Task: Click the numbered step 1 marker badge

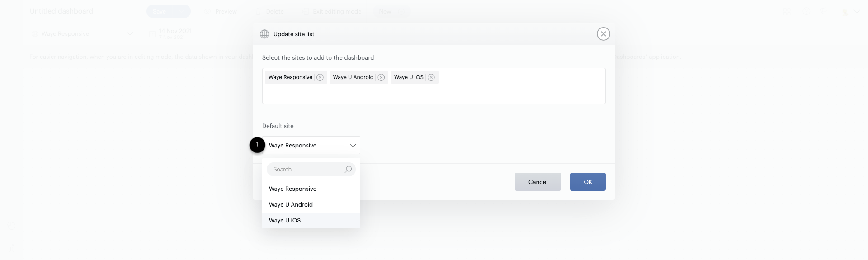Action: pos(257,145)
